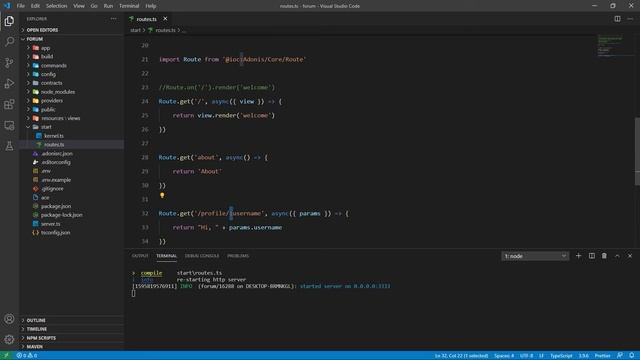Split the editor to the right
640x360 pixels.
pyautogui.click(x=617, y=19)
